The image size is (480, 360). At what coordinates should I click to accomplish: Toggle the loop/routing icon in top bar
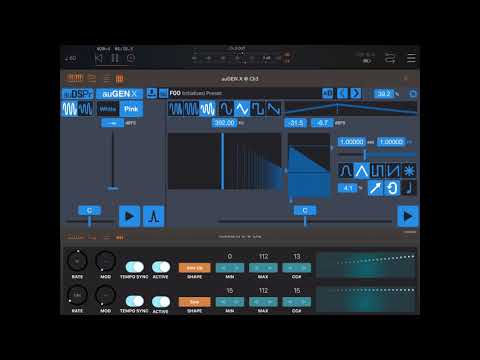coord(390,58)
